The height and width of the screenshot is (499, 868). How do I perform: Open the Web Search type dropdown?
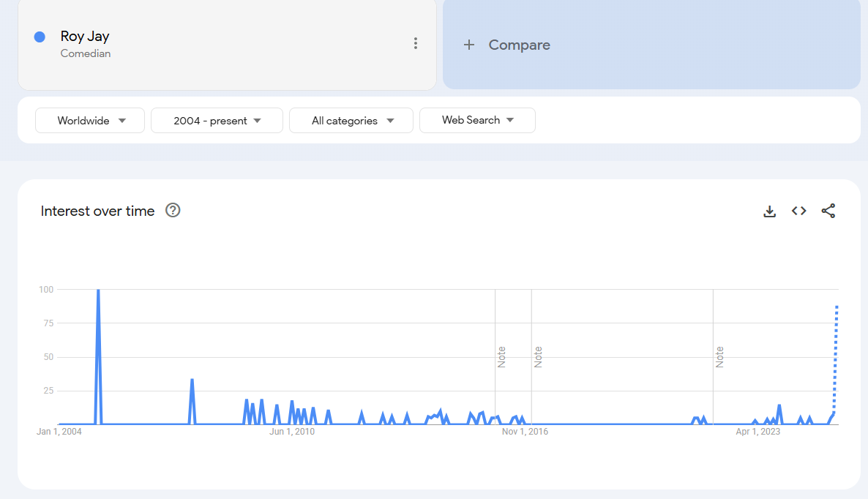coord(477,120)
